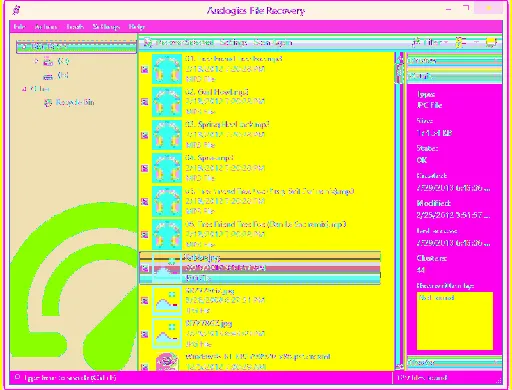Toggle checkbox for the Windows6.1 update file
Screen dimensions: 512x390
pos(145,367)
